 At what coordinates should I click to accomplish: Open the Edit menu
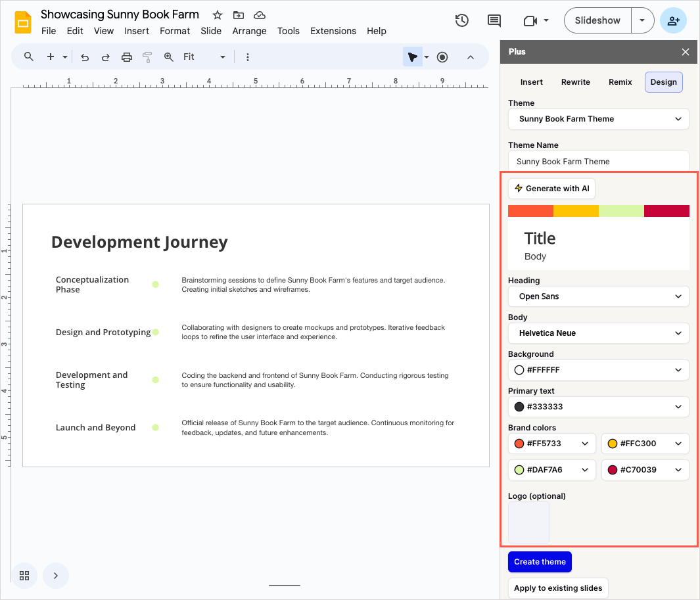[75, 31]
